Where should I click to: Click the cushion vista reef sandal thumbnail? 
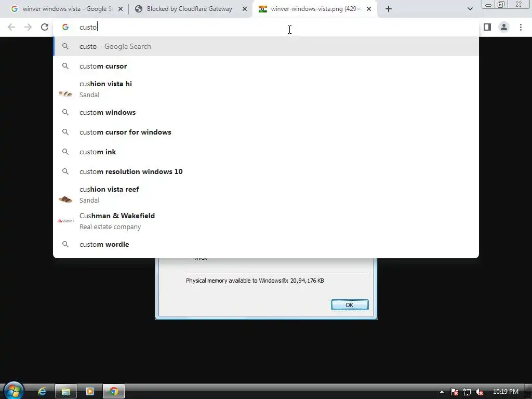pyautogui.click(x=65, y=199)
